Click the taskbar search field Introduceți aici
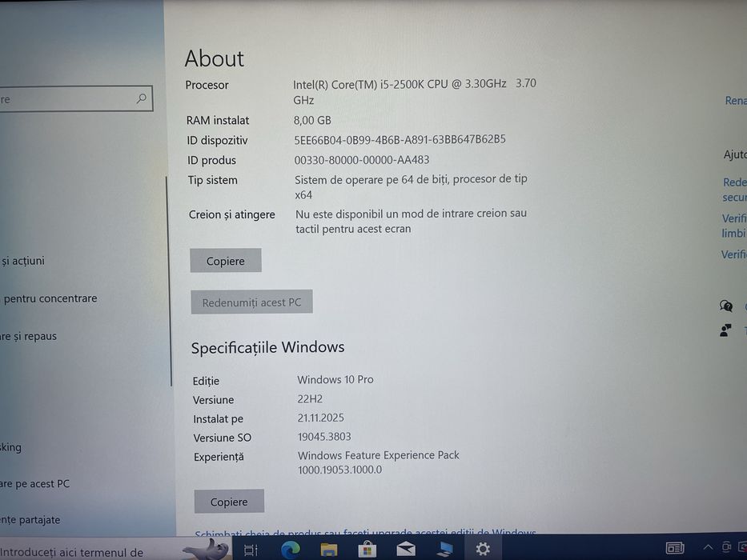This screenshot has height=560, width=747. (90, 551)
